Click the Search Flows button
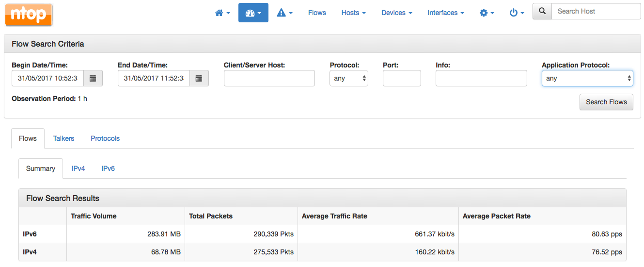This screenshot has width=644, height=267. tap(606, 102)
